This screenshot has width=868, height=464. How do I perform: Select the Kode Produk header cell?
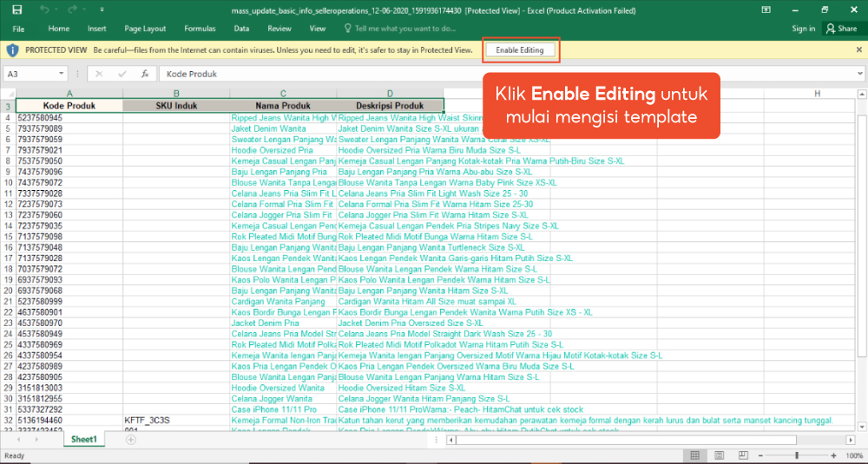pos(69,106)
